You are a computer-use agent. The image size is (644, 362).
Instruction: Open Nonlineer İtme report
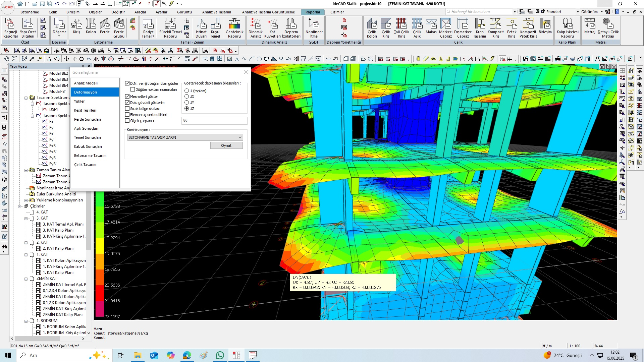tap(314, 28)
